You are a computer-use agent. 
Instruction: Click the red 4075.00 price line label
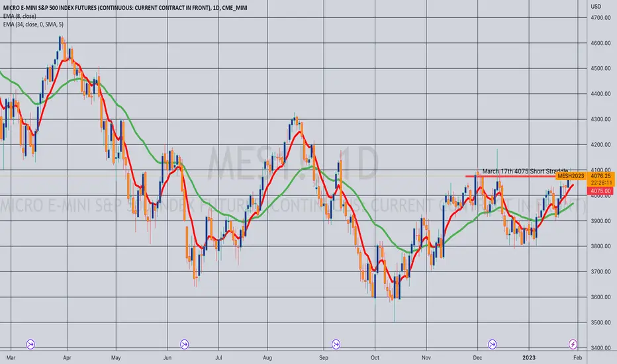click(x=600, y=191)
